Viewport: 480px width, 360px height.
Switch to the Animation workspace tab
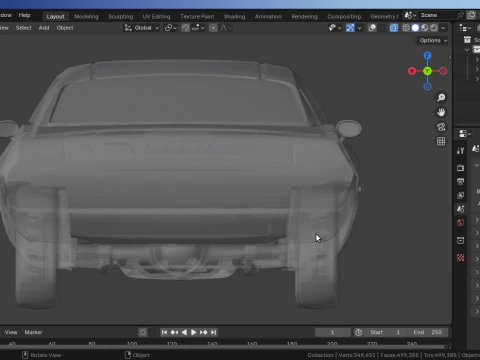(x=268, y=16)
